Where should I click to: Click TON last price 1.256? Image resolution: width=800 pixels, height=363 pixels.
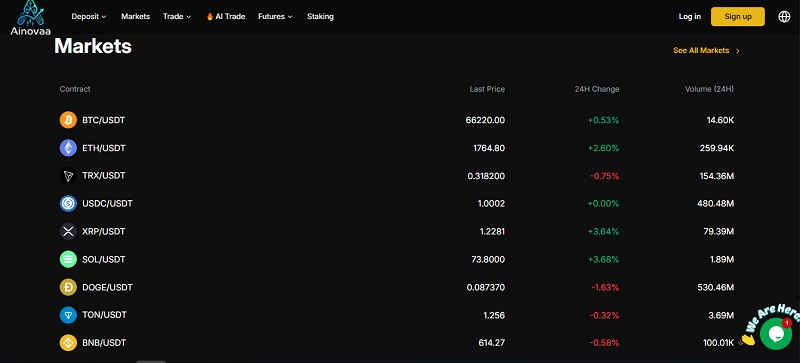pyautogui.click(x=494, y=315)
